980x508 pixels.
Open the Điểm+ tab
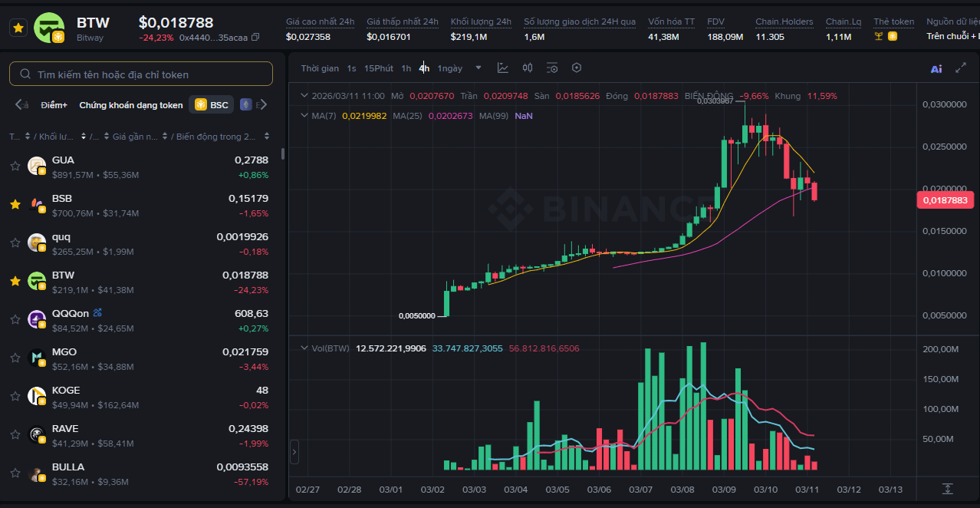(54, 105)
